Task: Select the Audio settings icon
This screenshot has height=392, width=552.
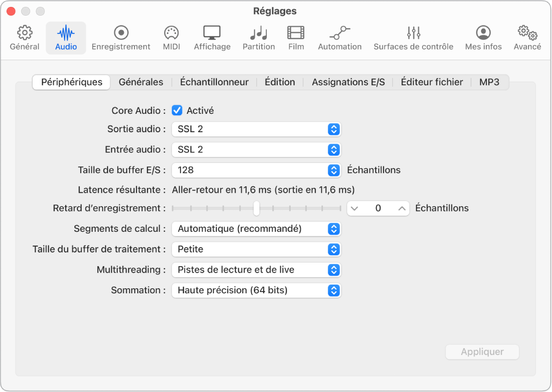Action: point(65,37)
